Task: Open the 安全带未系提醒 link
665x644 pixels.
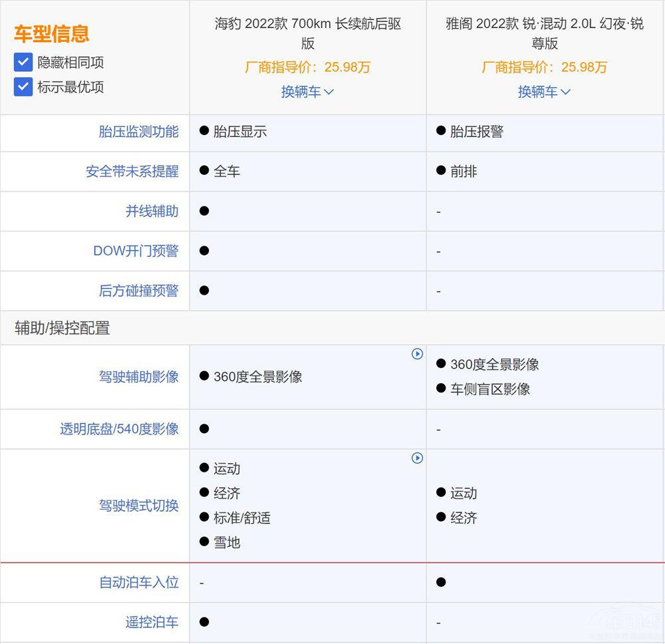Action: pos(132,172)
